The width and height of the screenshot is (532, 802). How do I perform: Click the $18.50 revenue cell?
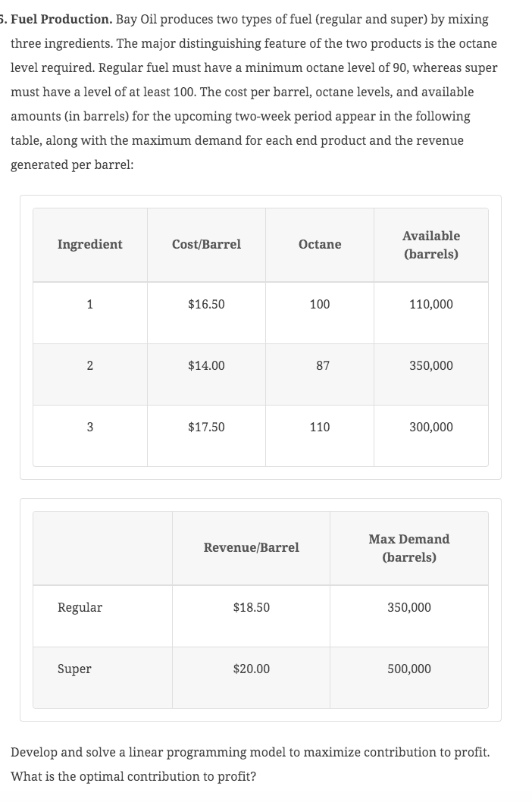tap(251, 607)
